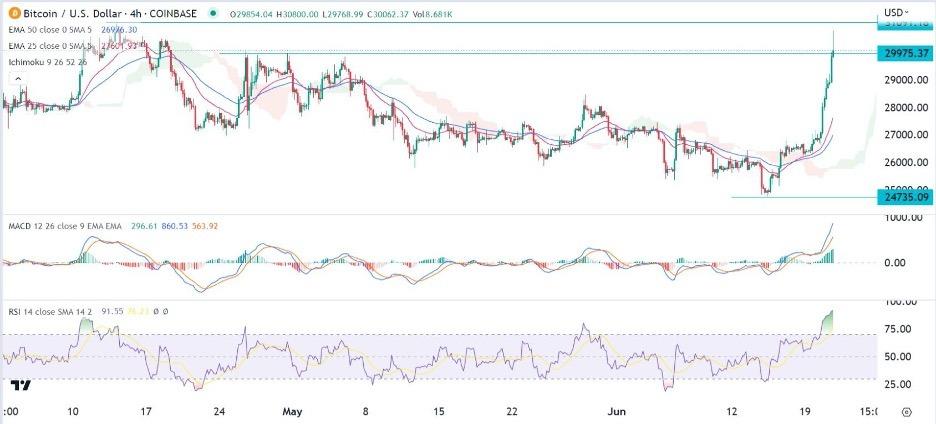
Task: Click the 15:0 time label at bottom right
Action: pyautogui.click(x=869, y=410)
